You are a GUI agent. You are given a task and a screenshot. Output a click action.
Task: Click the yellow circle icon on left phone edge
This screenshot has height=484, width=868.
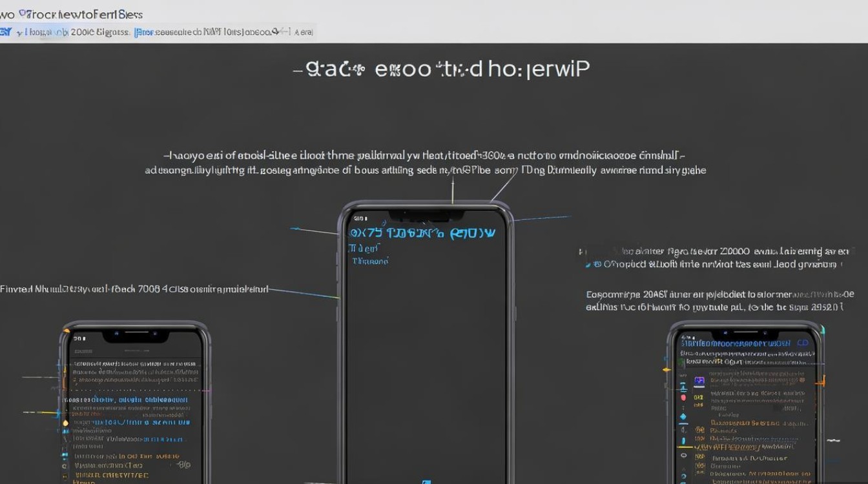point(65,423)
